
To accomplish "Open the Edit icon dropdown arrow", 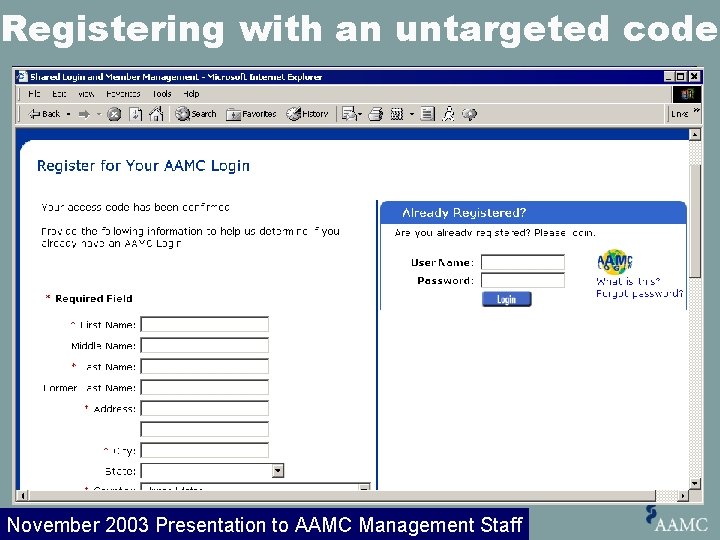I will click(411, 114).
